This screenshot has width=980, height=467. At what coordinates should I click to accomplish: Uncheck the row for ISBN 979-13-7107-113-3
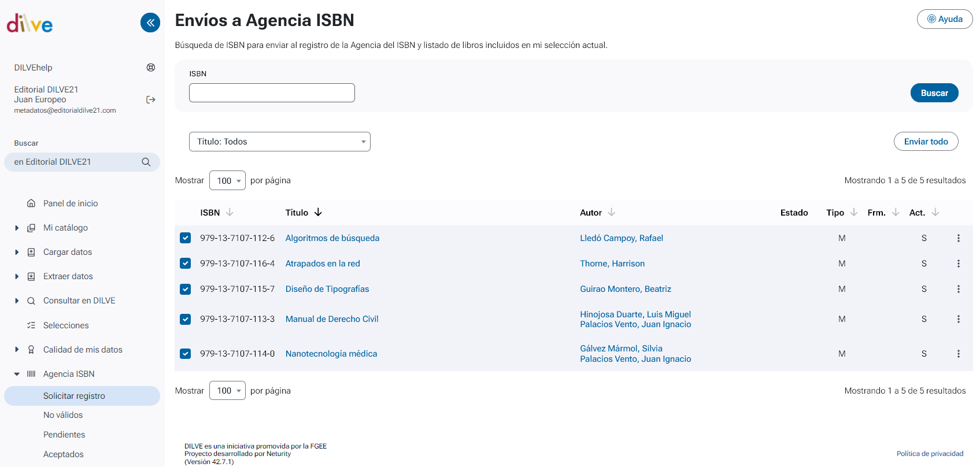(185, 319)
